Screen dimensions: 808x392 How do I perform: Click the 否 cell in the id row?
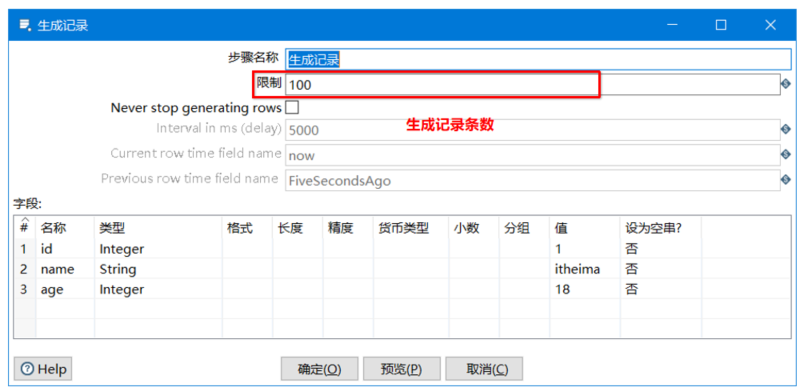coord(661,249)
